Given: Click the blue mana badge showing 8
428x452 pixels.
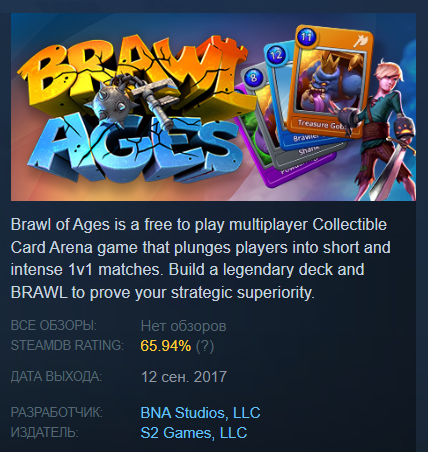Looking at the screenshot, I should [x=254, y=78].
